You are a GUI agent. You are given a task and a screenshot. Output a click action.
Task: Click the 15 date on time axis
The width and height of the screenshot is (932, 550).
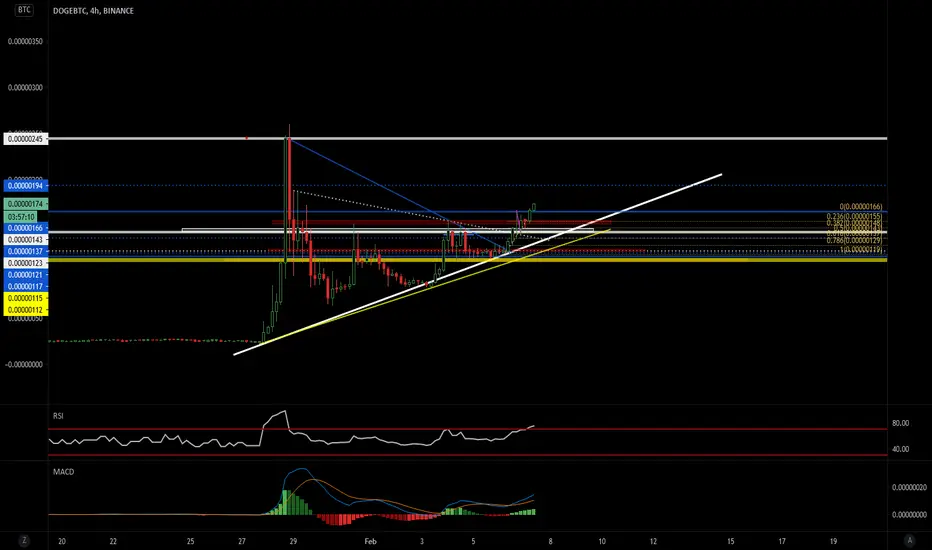731,541
